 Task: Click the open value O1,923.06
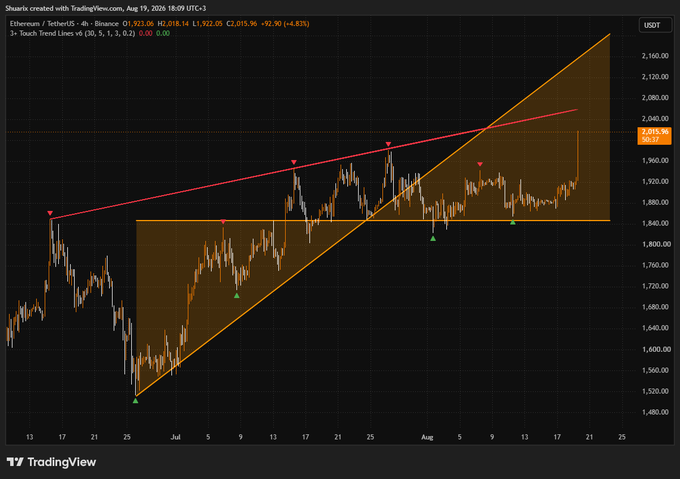point(138,24)
